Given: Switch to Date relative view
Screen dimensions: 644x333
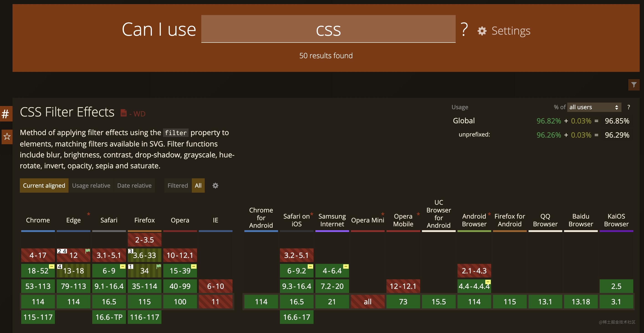Looking at the screenshot, I should pyautogui.click(x=134, y=185).
